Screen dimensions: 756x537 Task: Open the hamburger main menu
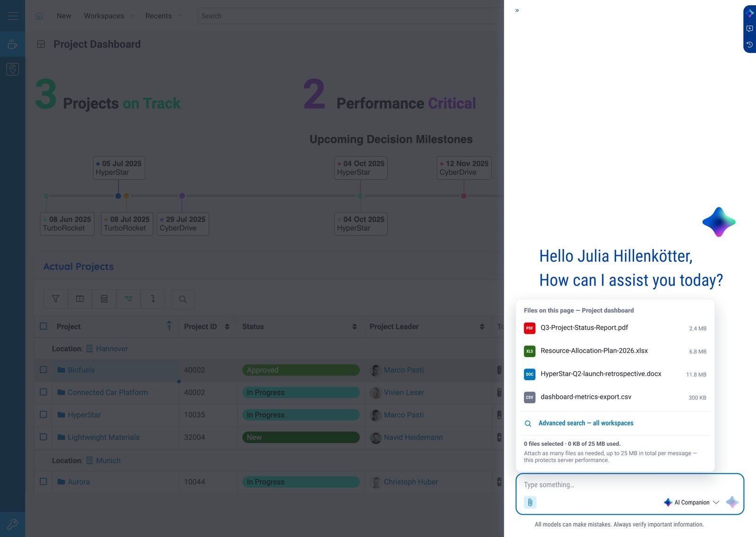[13, 16]
